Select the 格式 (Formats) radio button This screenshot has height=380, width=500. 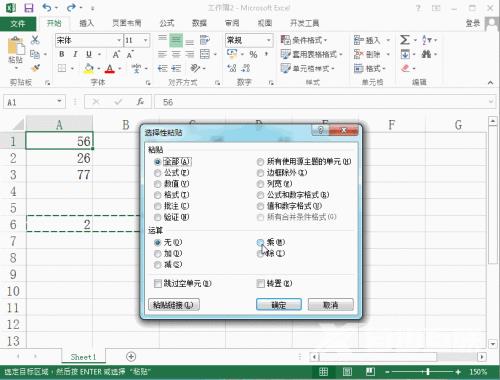click(x=158, y=195)
